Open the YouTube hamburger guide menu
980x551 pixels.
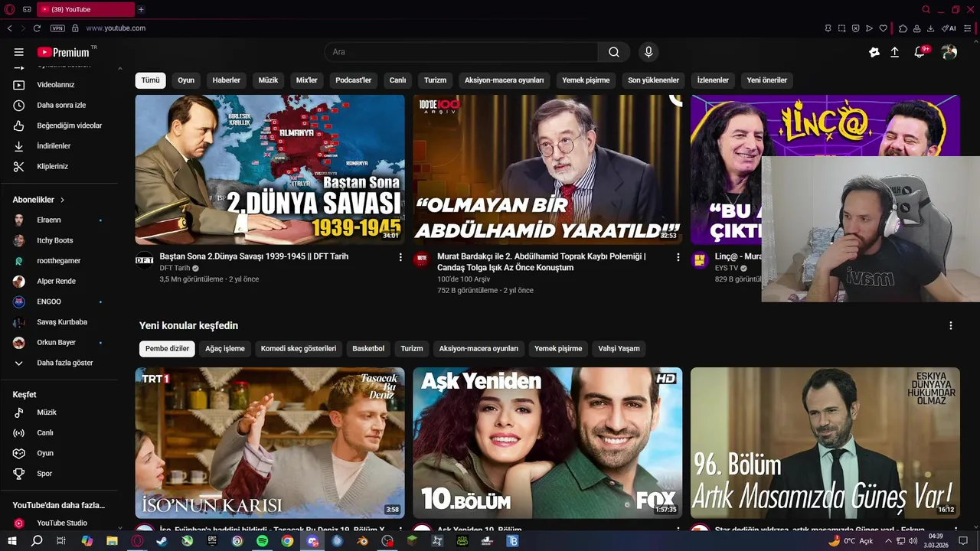(x=18, y=52)
